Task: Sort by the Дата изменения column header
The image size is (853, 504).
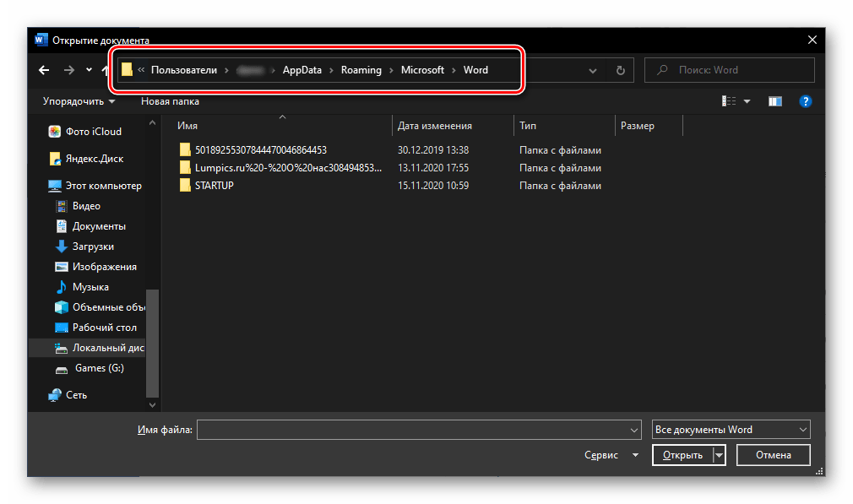Action: [435, 126]
